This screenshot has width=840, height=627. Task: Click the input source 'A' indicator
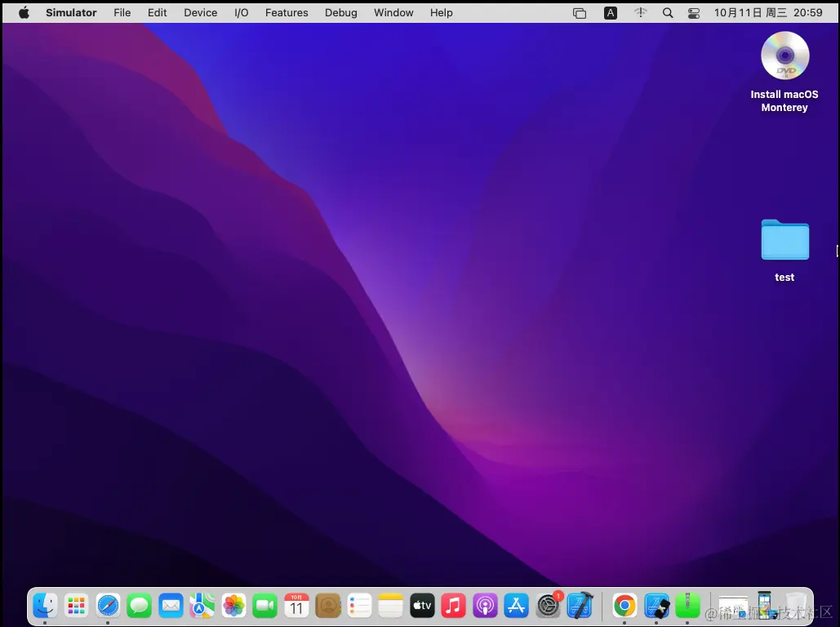(611, 13)
